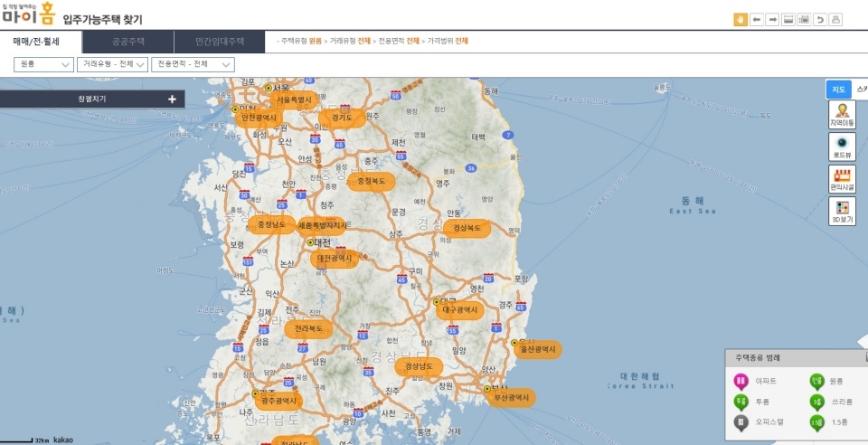This screenshot has width=868, height=445.
Task: Click the 원룸 green legend marker
Action: point(816,382)
